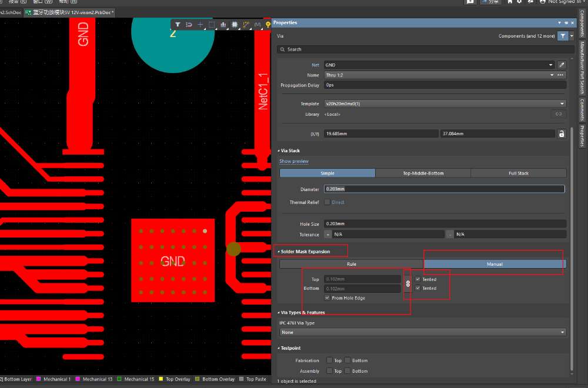Select the Rule solder mask mode
Viewport: 588px width, 388px height.
(x=352, y=265)
